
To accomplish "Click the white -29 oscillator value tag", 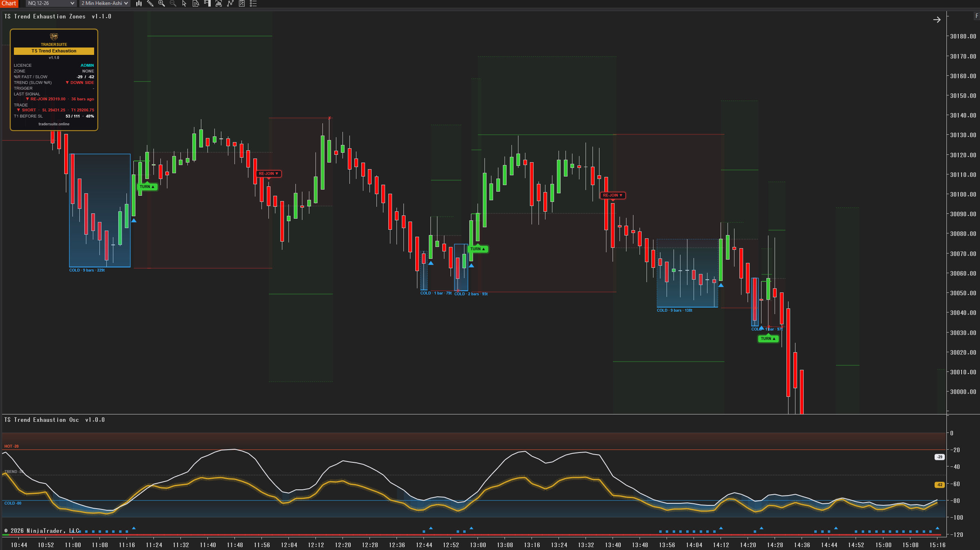I will point(939,457).
